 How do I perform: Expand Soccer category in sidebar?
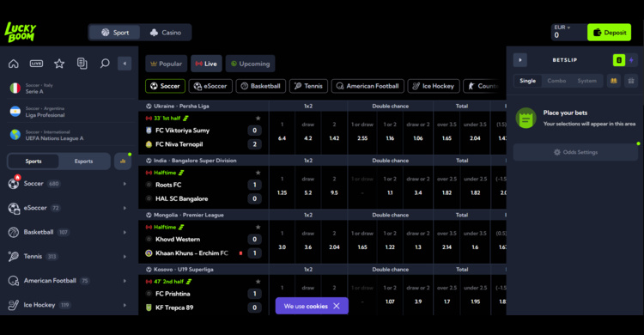[x=68, y=184]
